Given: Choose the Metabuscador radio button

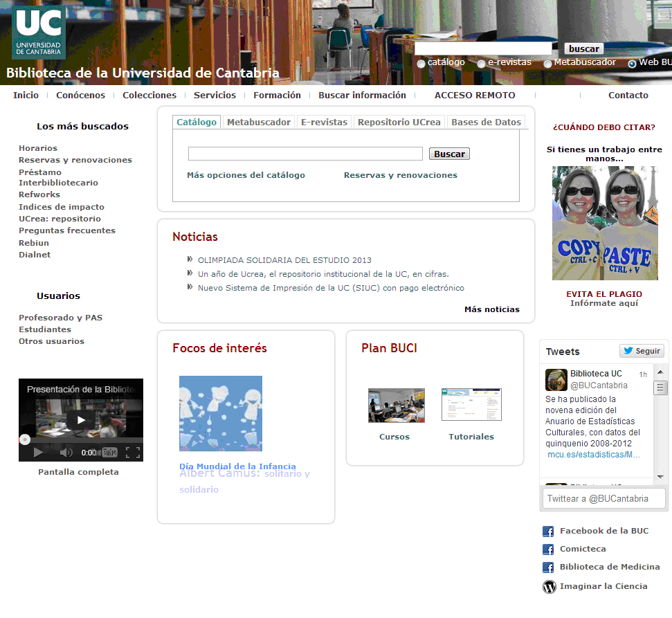Looking at the screenshot, I should 547,64.
